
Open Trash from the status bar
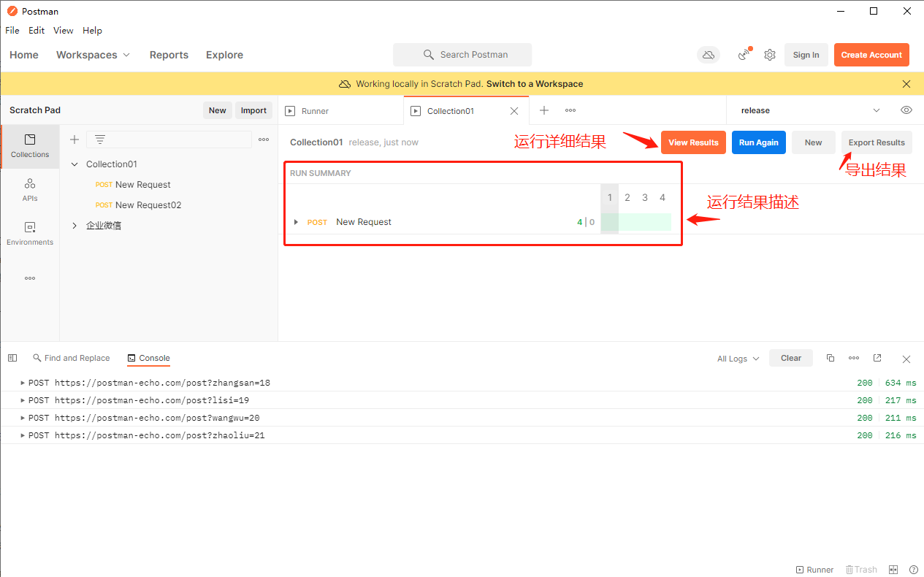[861, 570]
